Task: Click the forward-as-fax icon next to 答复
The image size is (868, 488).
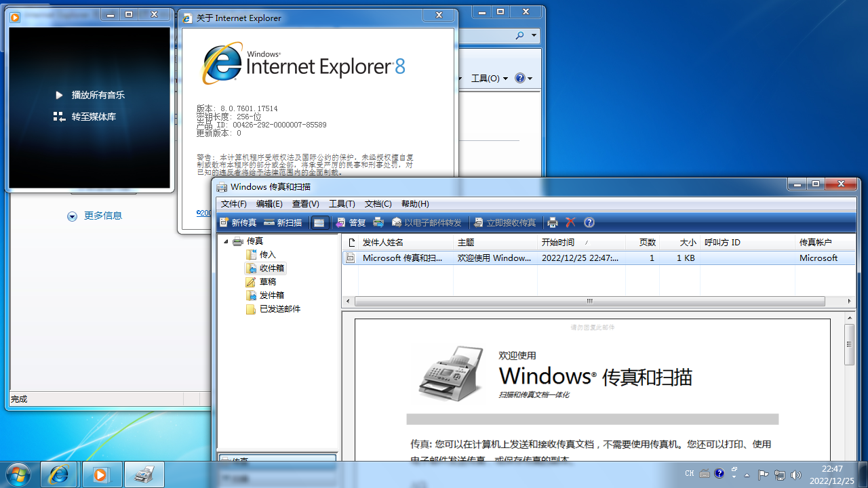Action: pyautogui.click(x=378, y=222)
